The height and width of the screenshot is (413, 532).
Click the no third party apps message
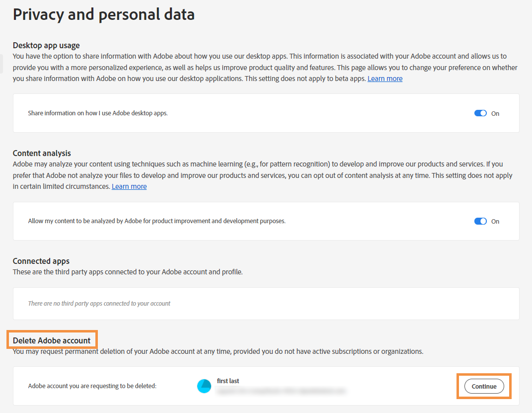click(x=99, y=303)
